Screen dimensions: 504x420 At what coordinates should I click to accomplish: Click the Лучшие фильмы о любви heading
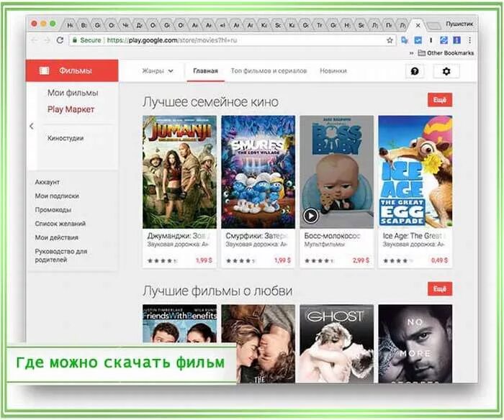pyautogui.click(x=217, y=291)
